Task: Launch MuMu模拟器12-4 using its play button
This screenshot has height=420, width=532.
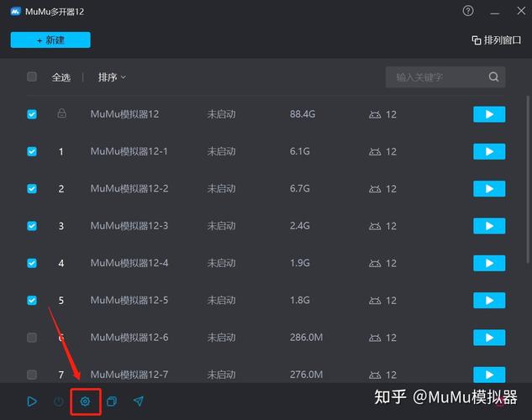Action: [x=489, y=263]
